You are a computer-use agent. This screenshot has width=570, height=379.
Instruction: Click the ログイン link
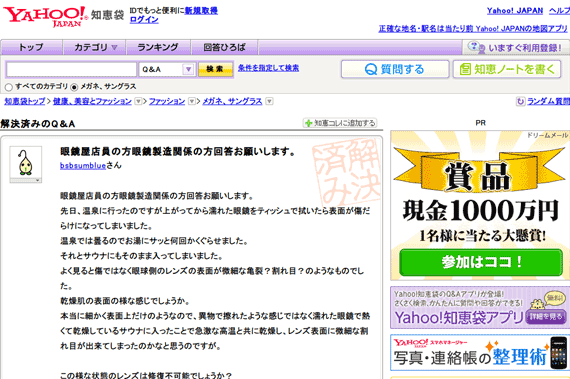pos(144,20)
